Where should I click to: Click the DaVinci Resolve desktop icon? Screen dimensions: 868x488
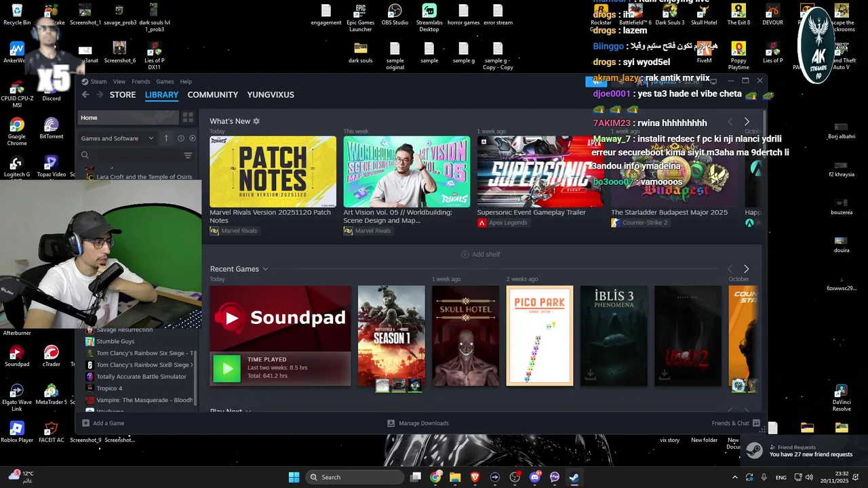842,399
